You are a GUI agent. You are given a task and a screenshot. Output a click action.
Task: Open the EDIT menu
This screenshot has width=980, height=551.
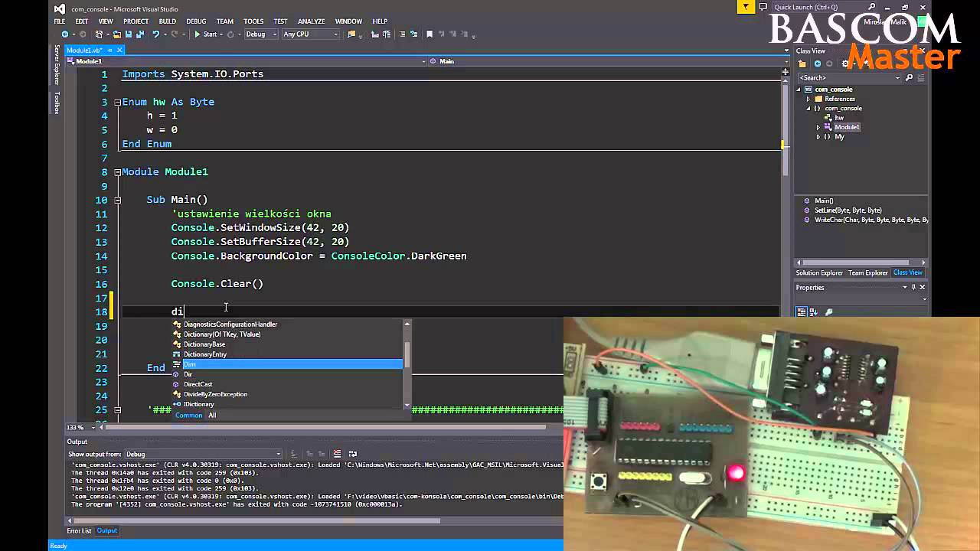[x=81, y=21]
